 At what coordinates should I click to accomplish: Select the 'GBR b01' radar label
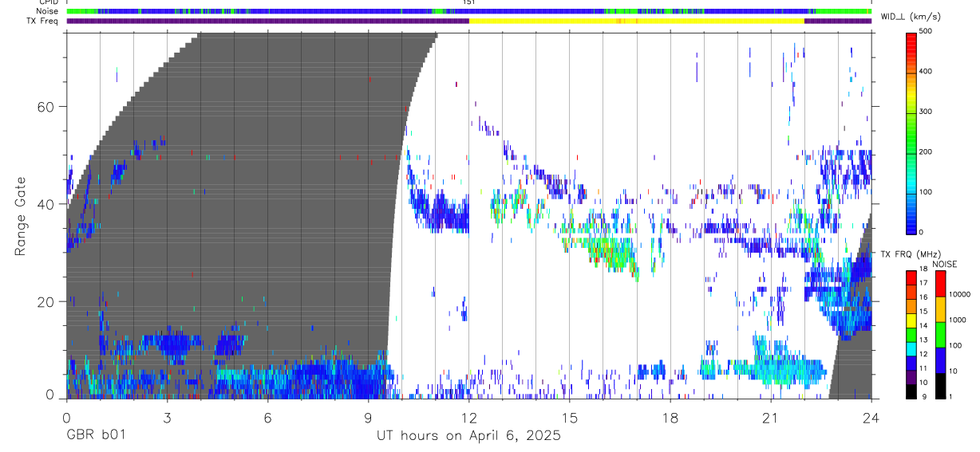tap(96, 435)
